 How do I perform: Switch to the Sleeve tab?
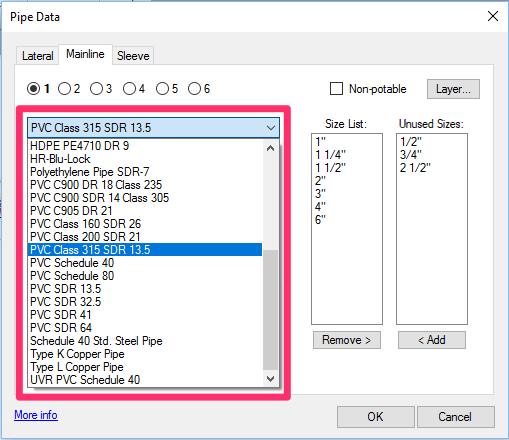(133, 56)
